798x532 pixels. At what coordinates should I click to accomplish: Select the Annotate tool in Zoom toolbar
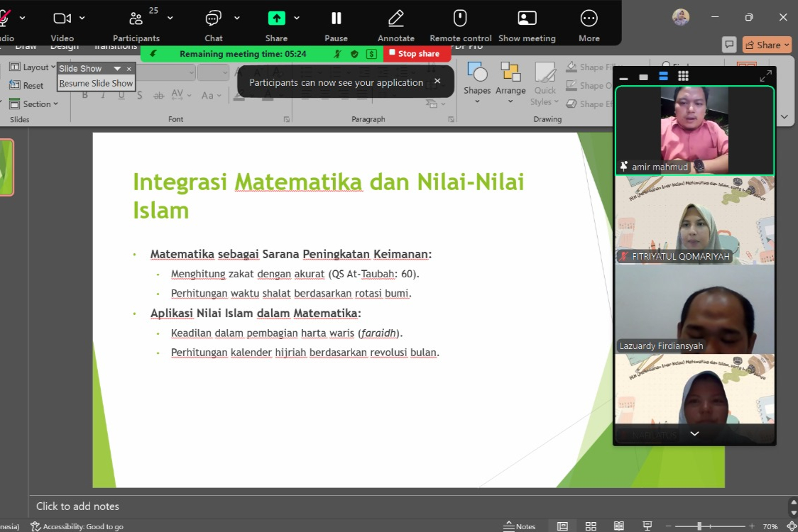point(395,21)
